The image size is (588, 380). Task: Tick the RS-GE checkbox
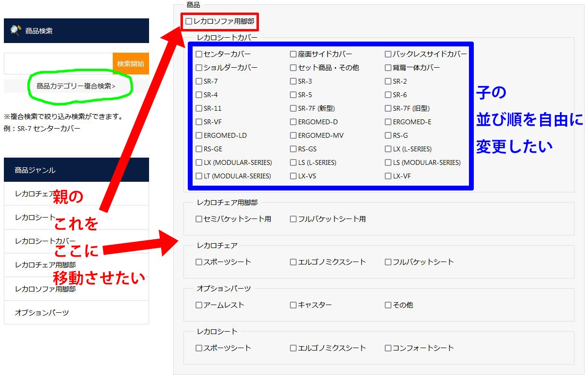(x=199, y=149)
